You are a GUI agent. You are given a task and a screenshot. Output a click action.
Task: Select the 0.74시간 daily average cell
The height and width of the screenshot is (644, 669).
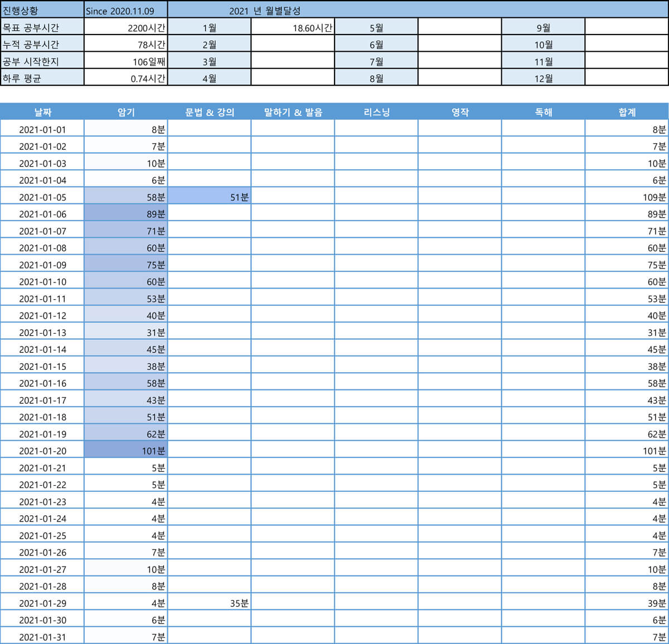pyautogui.click(x=125, y=78)
